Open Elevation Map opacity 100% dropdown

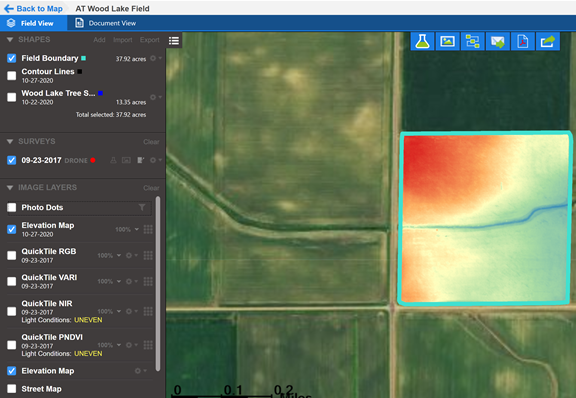(x=127, y=229)
